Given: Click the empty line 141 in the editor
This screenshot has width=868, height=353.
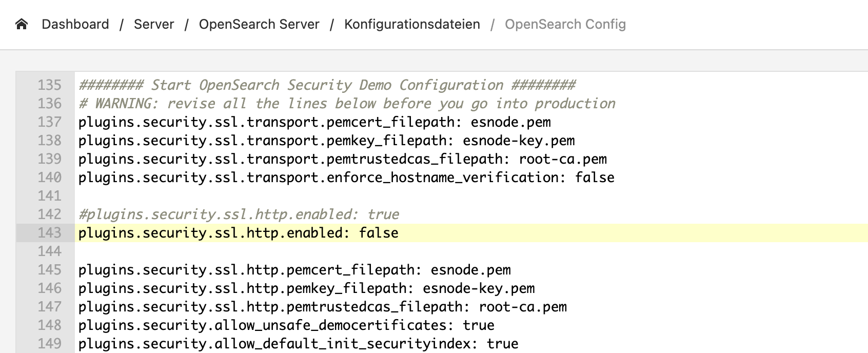Looking at the screenshot, I should click(471, 196).
